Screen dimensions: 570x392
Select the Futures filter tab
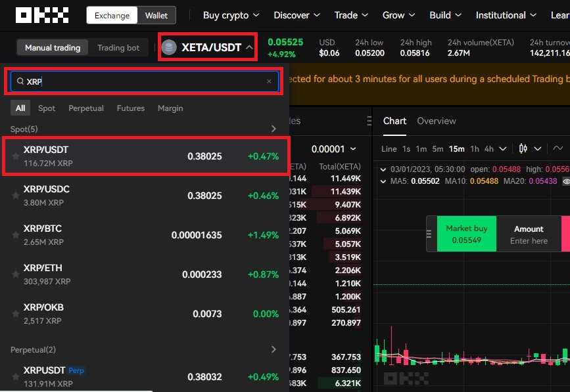(131, 108)
